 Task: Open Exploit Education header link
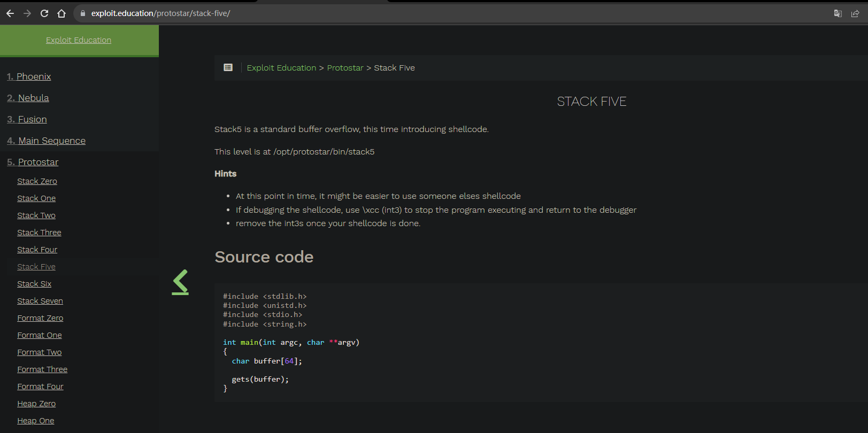point(79,40)
